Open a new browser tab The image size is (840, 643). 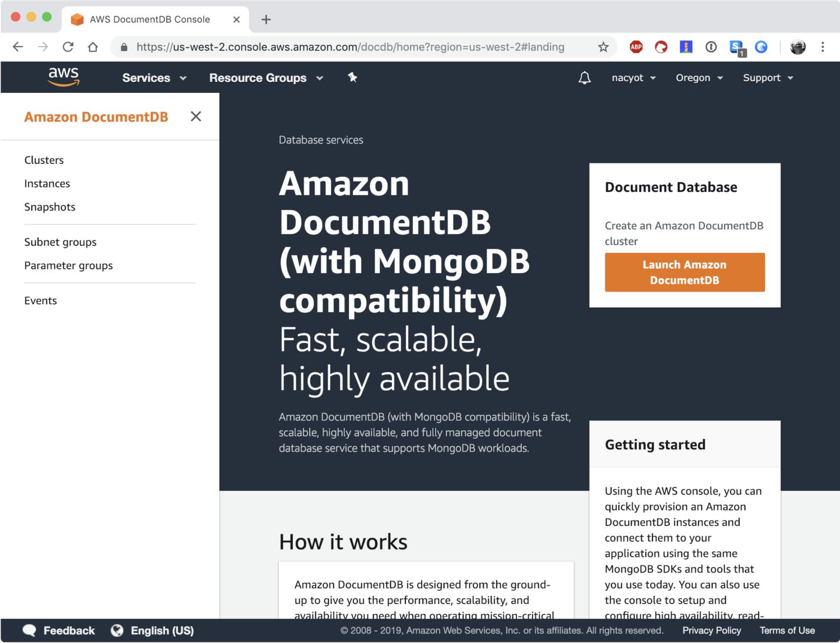tap(266, 20)
